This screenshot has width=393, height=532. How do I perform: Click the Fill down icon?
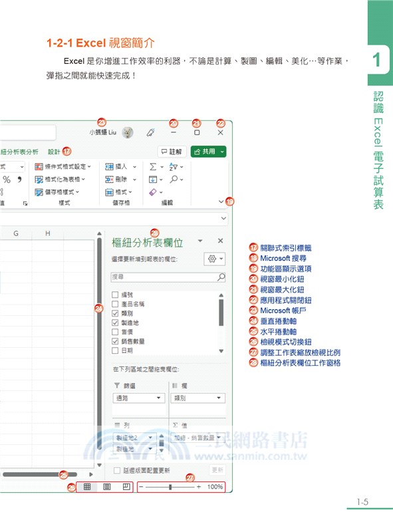click(x=153, y=179)
